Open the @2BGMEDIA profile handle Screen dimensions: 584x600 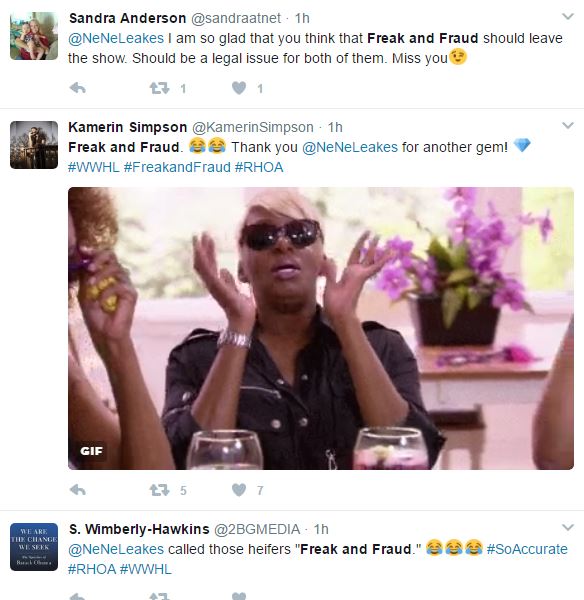pos(257,529)
